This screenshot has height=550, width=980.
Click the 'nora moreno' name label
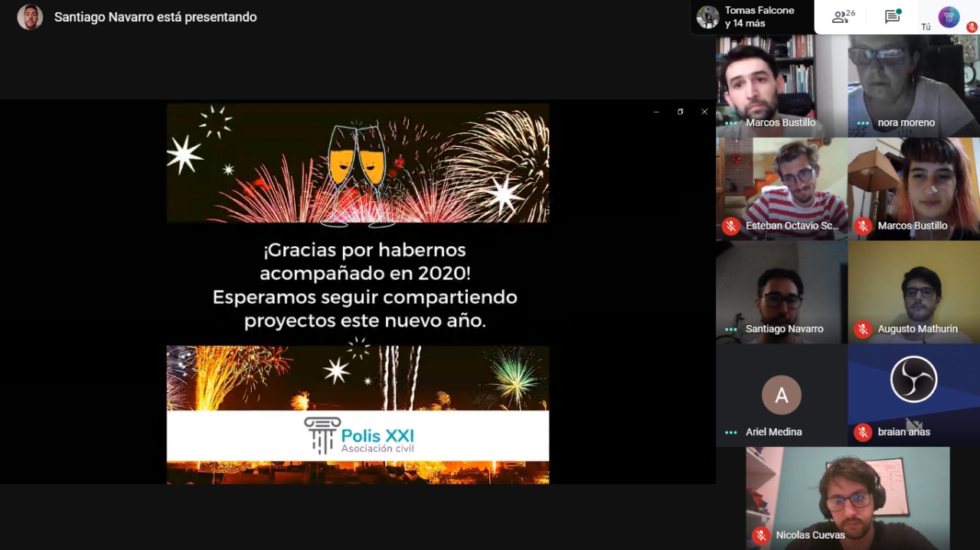coord(906,122)
